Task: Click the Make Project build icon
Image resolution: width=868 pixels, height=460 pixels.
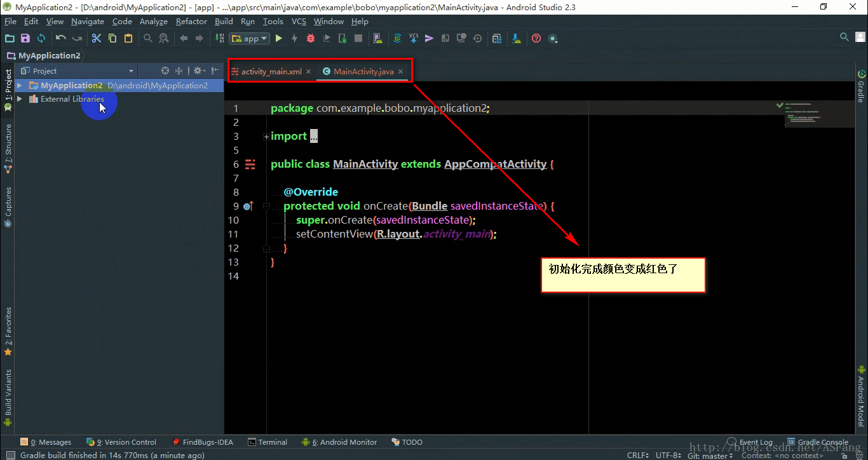Action: click(x=219, y=38)
